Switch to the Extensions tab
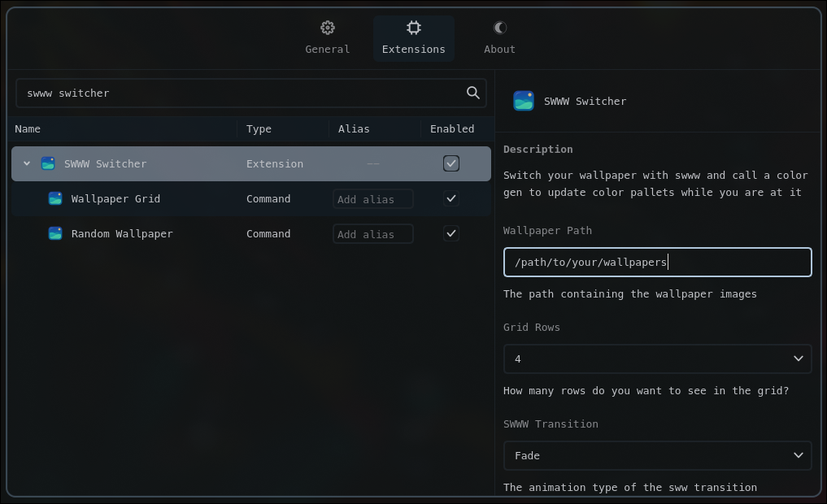The height and width of the screenshot is (504, 827). coord(414,38)
